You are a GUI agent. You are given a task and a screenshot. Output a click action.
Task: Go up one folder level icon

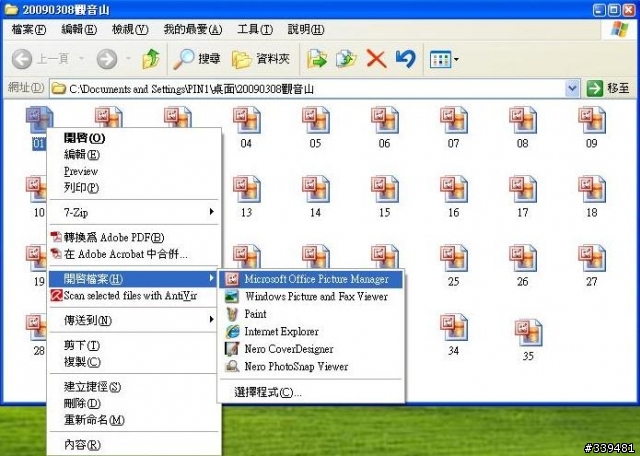tap(151, 59)
